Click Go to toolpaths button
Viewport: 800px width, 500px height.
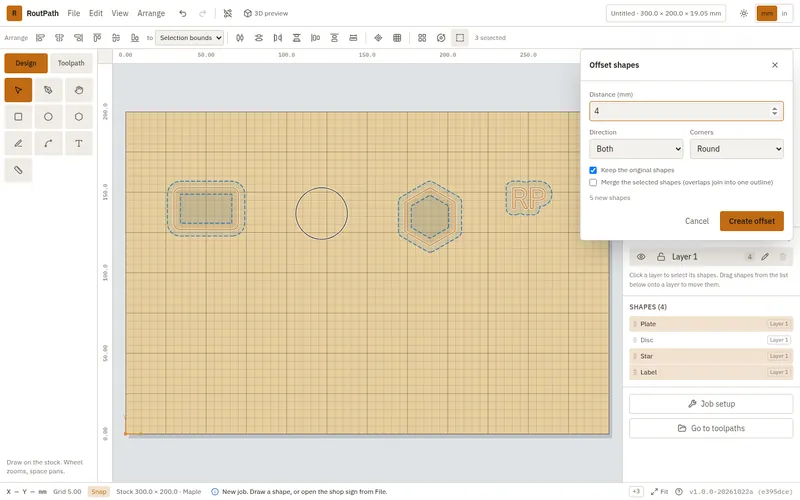[711, 429]
